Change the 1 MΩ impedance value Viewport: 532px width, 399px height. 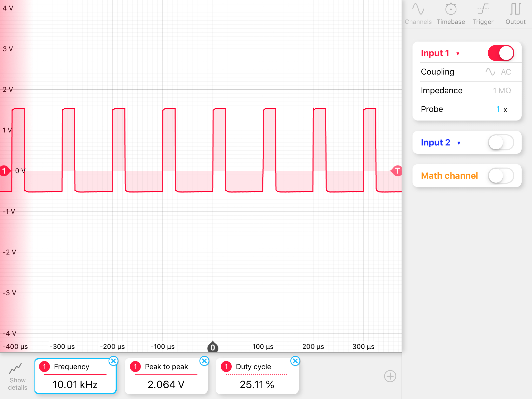pos(502,91)
